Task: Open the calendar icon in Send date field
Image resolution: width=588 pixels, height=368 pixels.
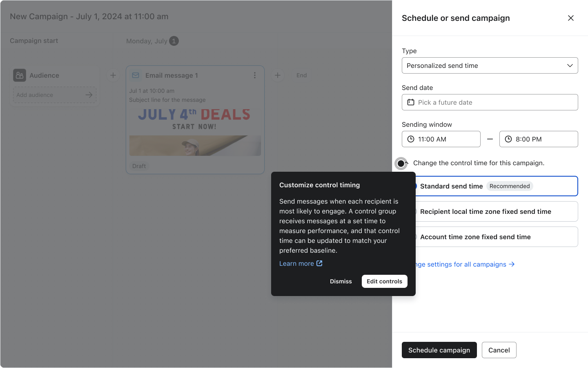Action: [x=411, y=102]
